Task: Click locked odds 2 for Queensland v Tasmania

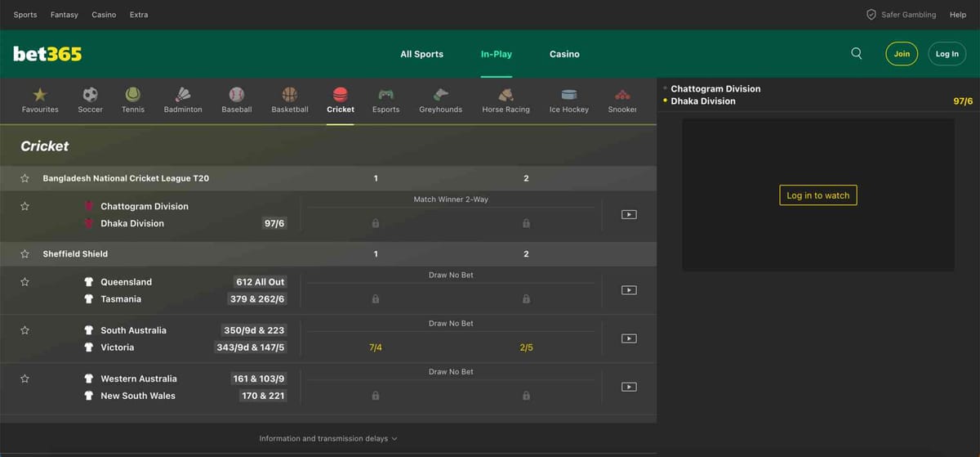Action: (x=526, y=299)
